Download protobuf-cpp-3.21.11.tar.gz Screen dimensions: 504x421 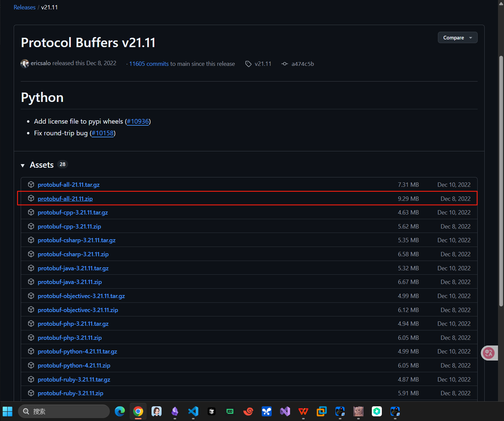(x=73, y=213)
